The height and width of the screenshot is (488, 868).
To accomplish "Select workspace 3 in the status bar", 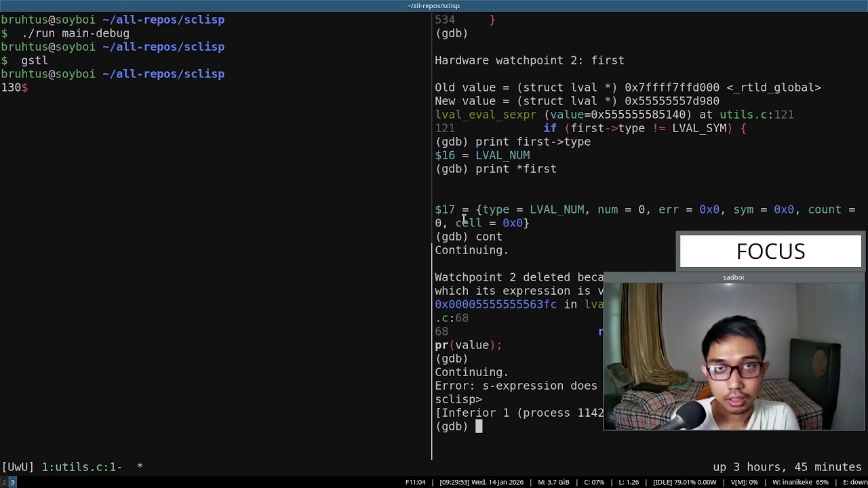I will (12, 482).
